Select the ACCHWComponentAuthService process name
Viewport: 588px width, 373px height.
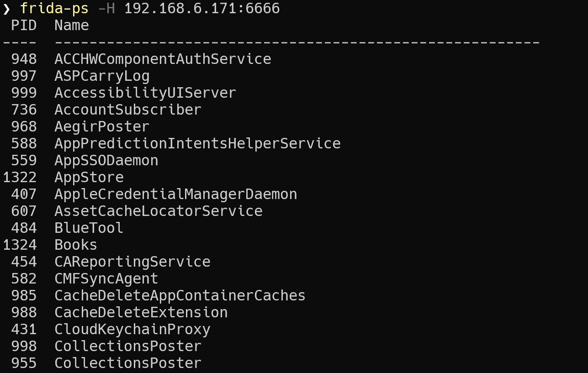(x=163, y=59)
